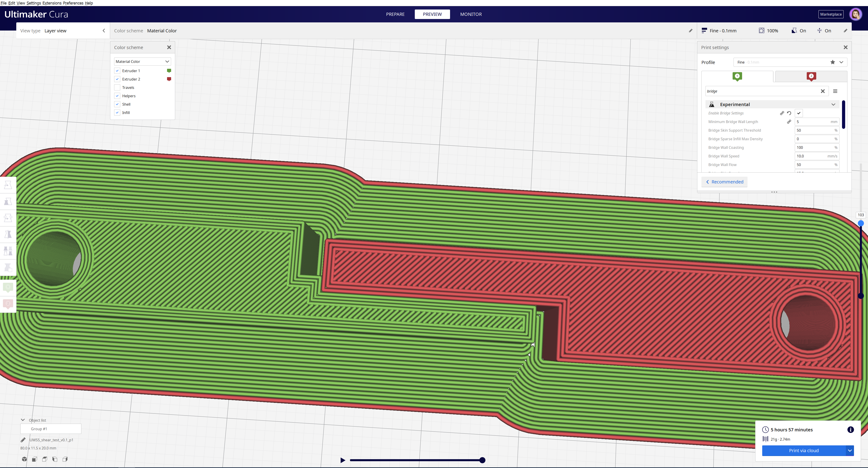Viewport: 868px width, 468px height.
Task: Open the Material Color scheme dropdown
Action: point(142,62)
